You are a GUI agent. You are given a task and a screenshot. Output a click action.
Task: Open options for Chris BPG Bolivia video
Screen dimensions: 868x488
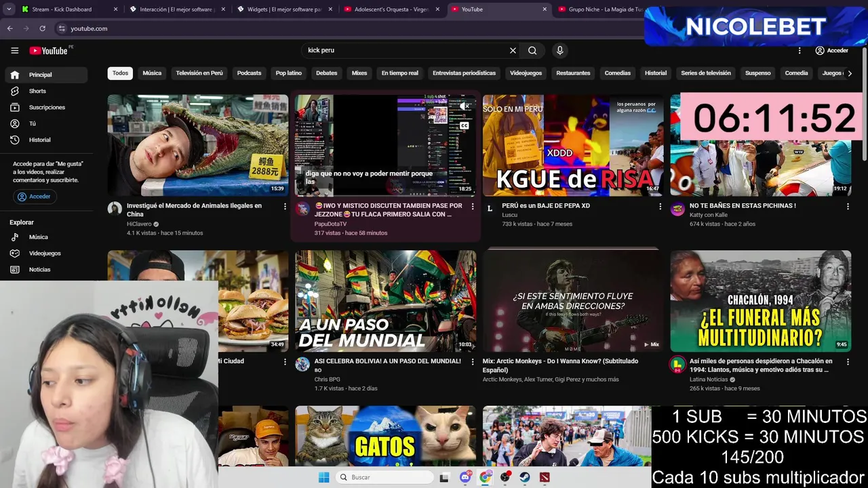pos(473,362)
